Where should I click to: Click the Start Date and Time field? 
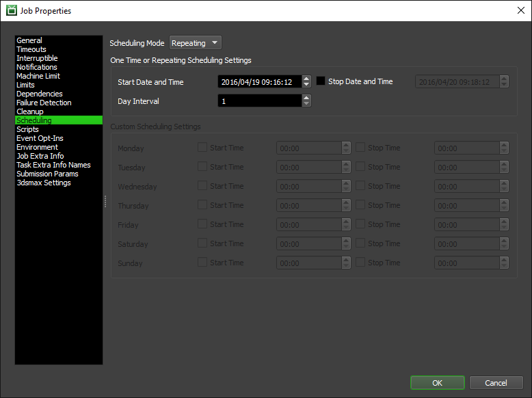click(260, 82)
